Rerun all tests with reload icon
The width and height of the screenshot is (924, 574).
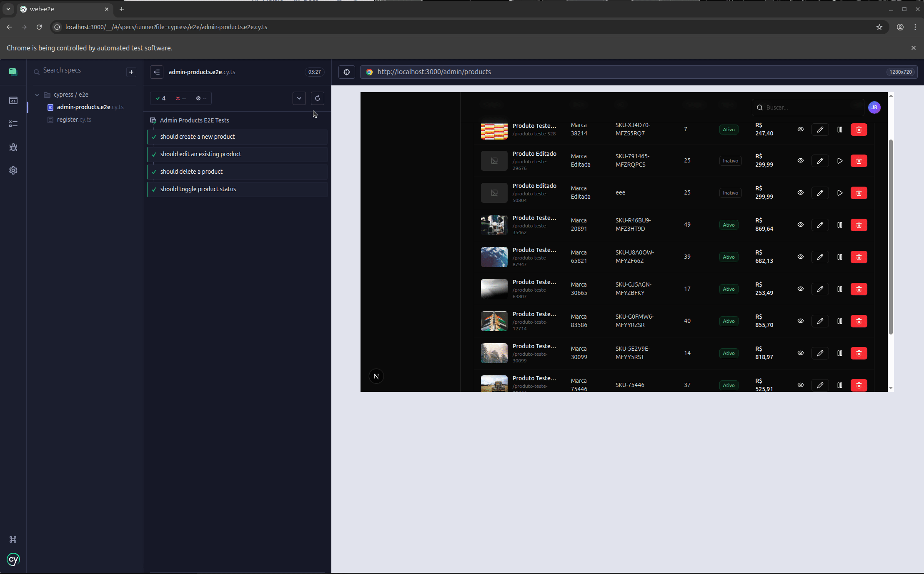318,98
